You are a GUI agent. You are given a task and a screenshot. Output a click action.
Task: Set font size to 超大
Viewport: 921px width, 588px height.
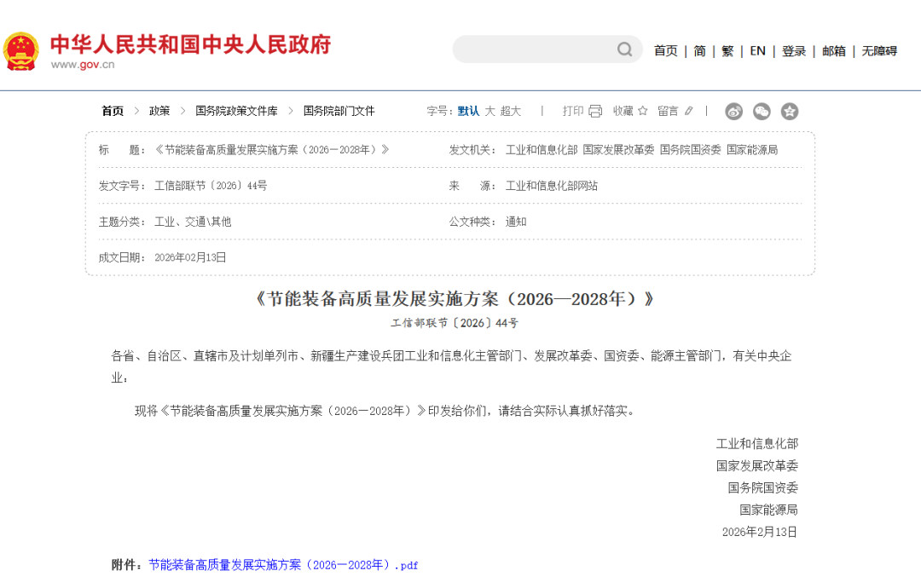click(x=510, y=111)
